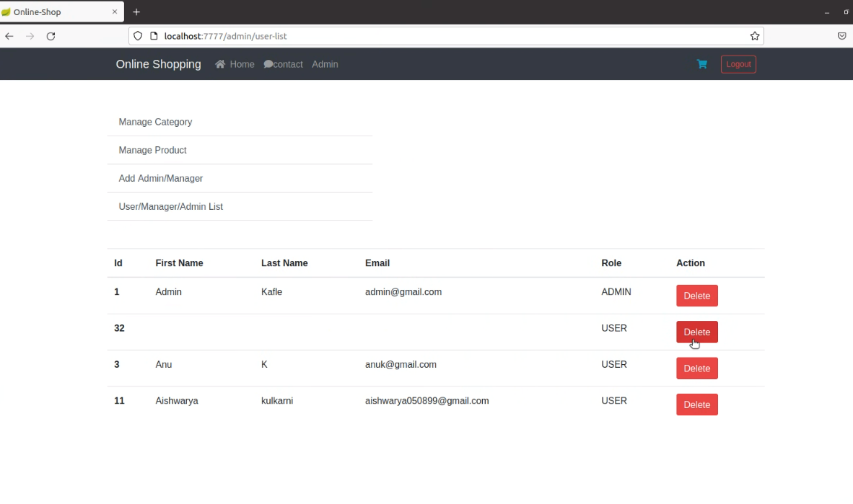Viewport: 853px width, 504px height.
Task: Click the forward navigation arrow
Action: 30,36
